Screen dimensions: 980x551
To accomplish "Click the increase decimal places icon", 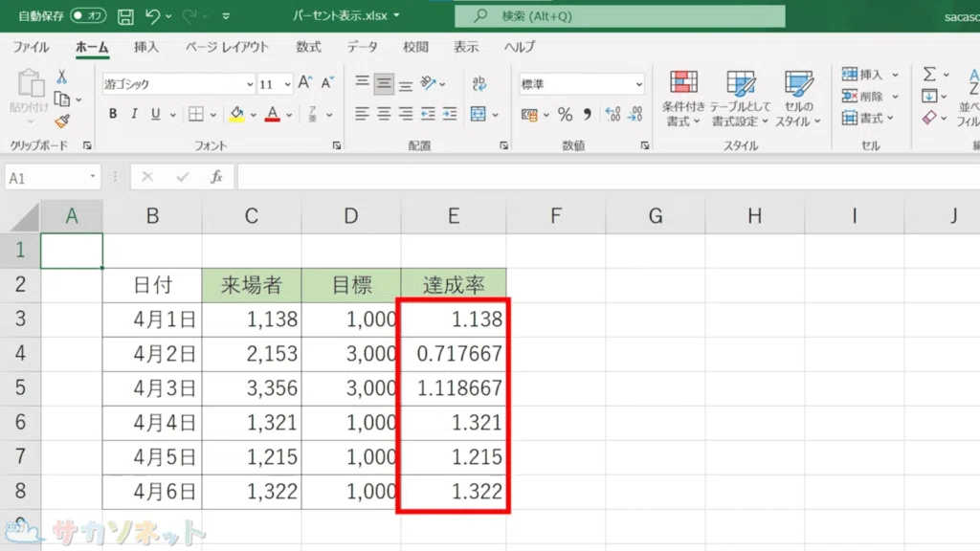I will 613,115.
